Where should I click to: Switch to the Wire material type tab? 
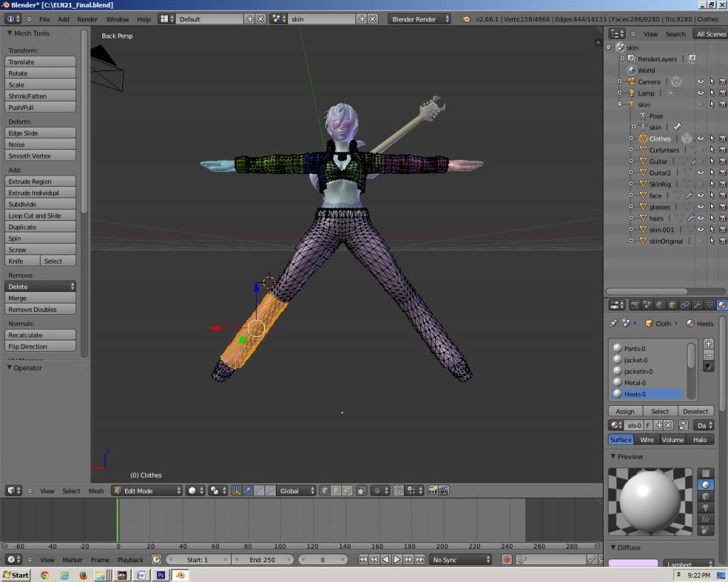(646, 440)
